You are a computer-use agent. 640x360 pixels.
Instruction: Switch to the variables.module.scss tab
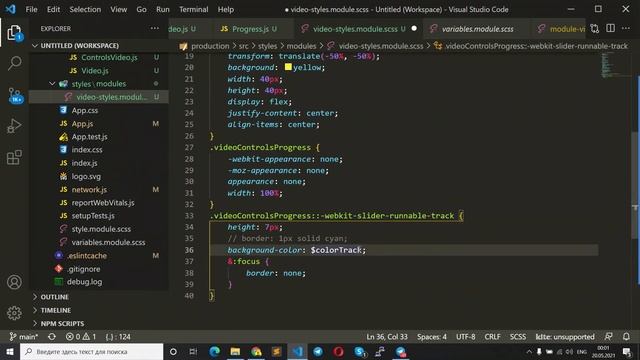pyautogui.click(x=478, y=29)
